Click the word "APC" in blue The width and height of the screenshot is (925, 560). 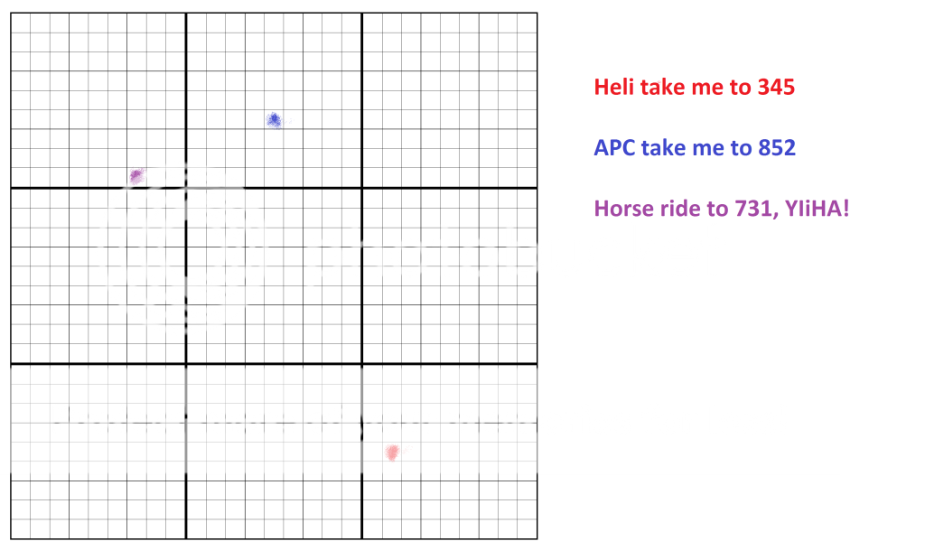pos(614,148)
